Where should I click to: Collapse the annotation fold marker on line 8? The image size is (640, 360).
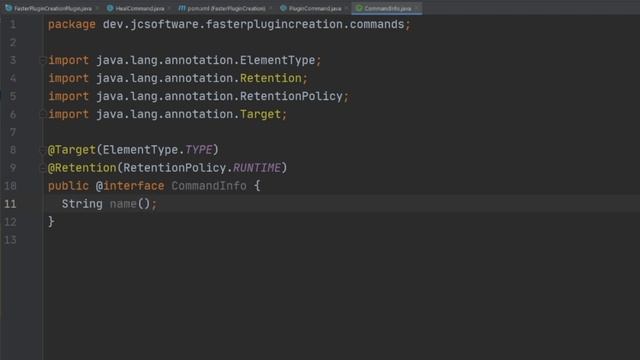[x=42, y=150]
